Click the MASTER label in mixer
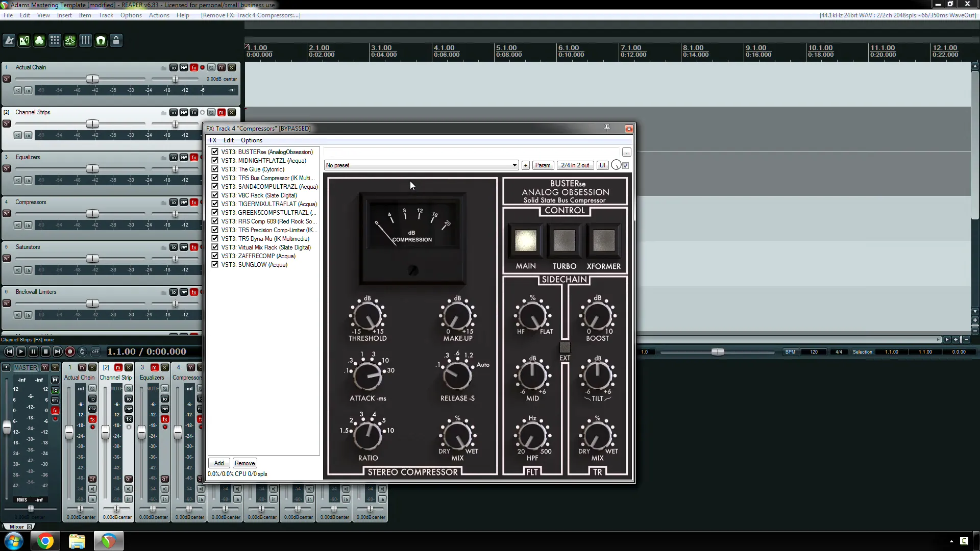This screenshot has height=551, width=980. [x=25, y=367]
